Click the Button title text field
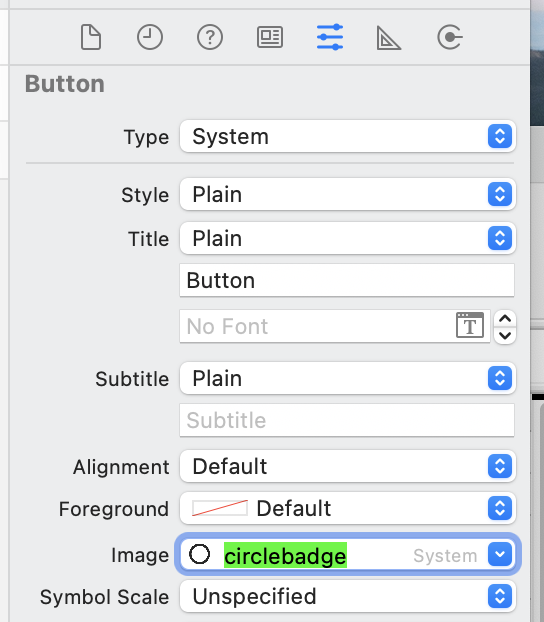 (347, 280)
